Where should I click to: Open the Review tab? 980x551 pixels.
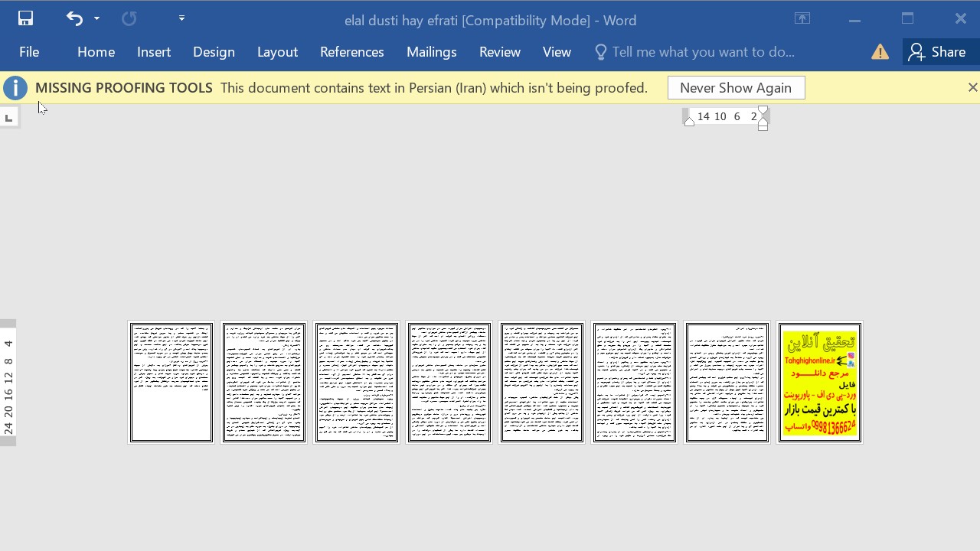coord(500,52)
